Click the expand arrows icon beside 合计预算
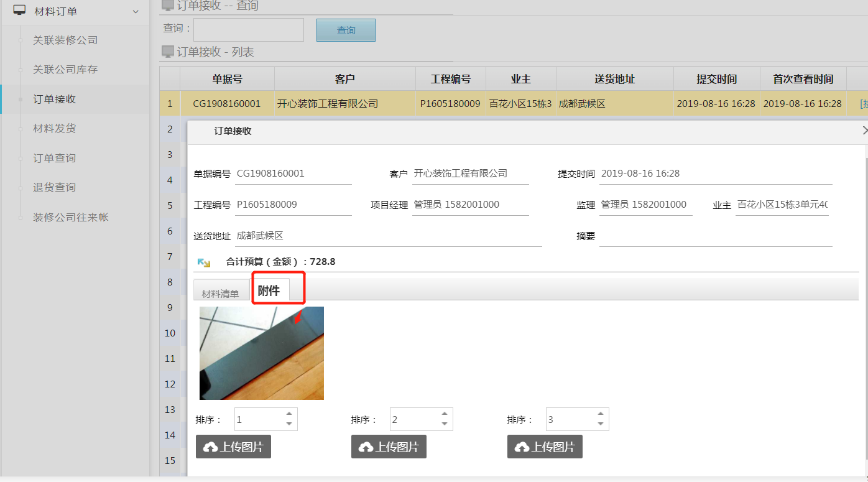 (x=204, y=262)
